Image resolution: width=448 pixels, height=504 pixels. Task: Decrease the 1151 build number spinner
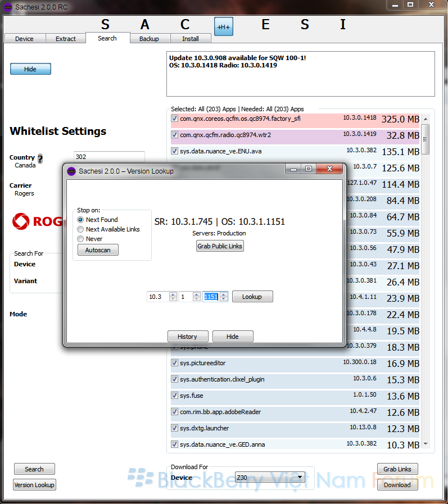(224, 299)
